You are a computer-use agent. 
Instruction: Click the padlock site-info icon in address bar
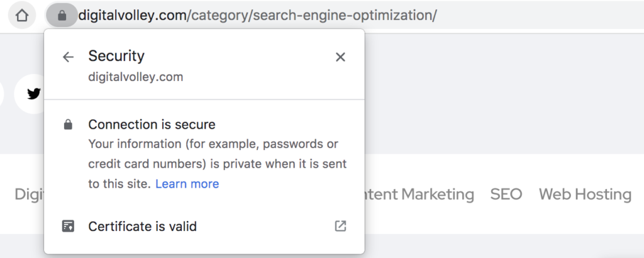[x=62, y=16]
